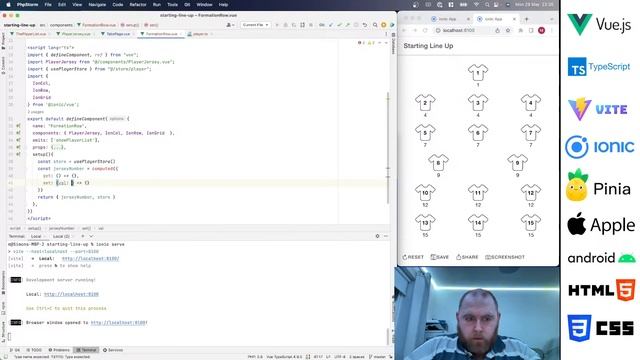The width and height of the screenshot is (640, 360).
Task: Add a new terminal session with plus
Action: pos(82,236)
